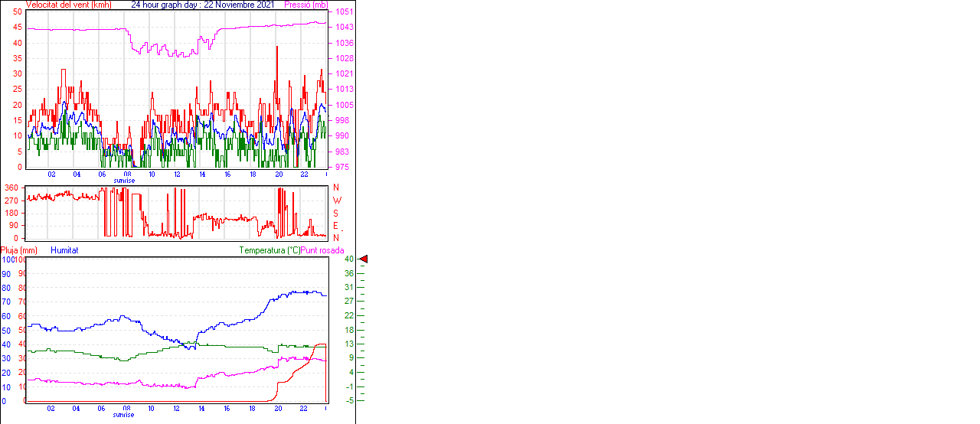
Task: Click the Pluja (mm) legend label
Action: tap(19, 250)
